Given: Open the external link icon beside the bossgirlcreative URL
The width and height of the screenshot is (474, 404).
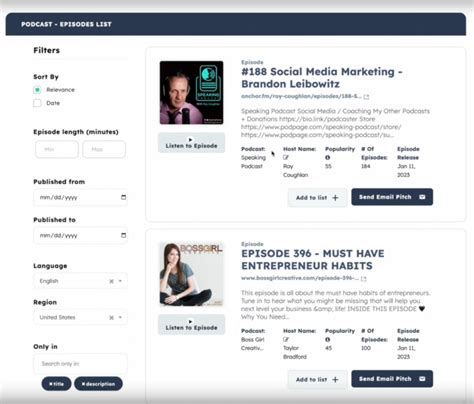Looking at the screenshot, I should click(364, 279).
